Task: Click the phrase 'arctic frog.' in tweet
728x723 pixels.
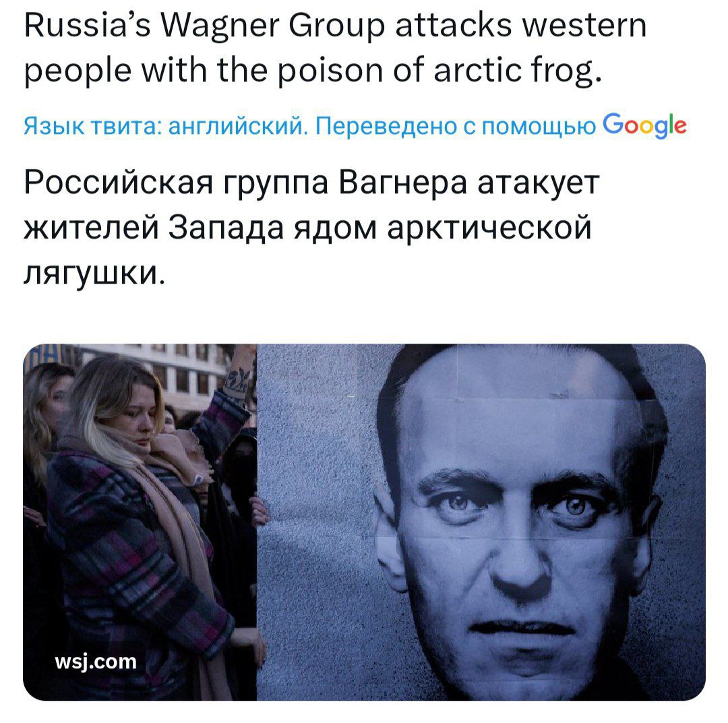Action: (518, 71)
